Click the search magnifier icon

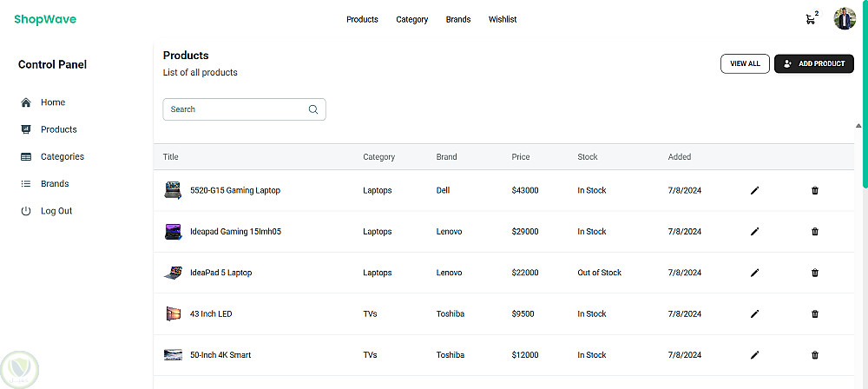(x=313, y=109)
